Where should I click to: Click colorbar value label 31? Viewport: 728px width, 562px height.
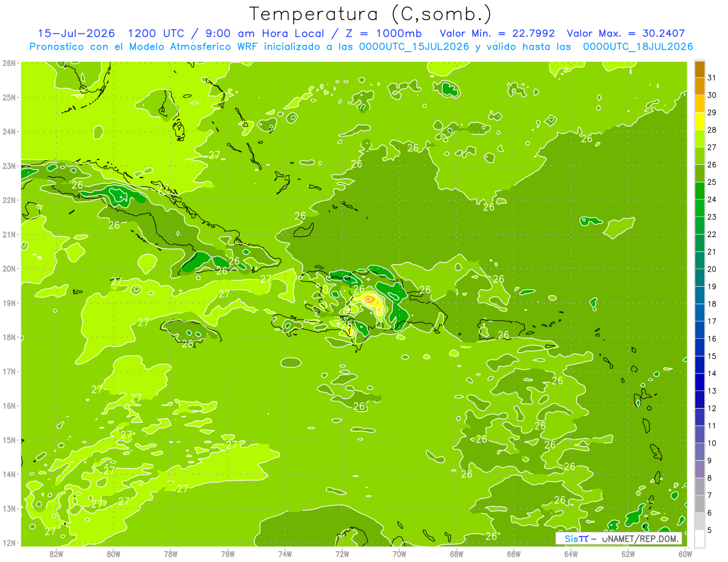tap(712, 78)
